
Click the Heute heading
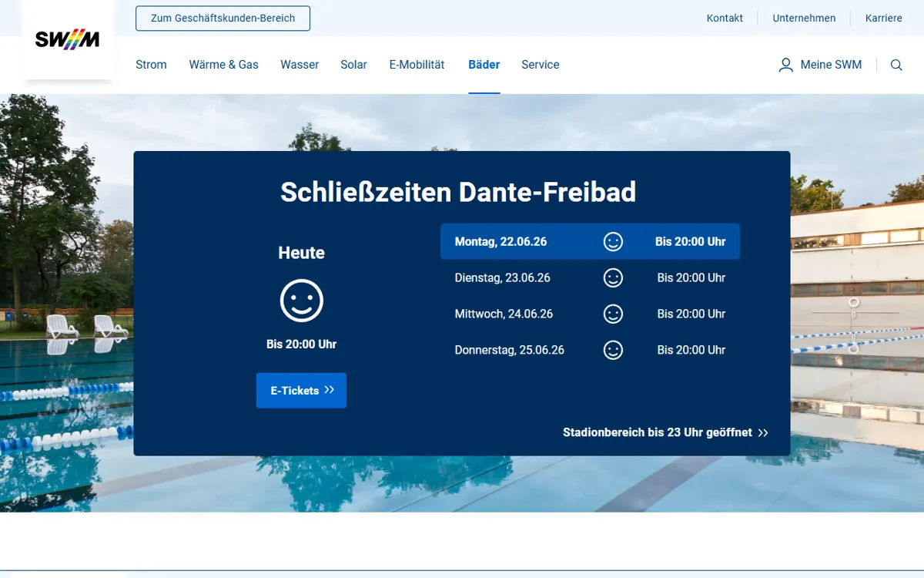(301, 253)
